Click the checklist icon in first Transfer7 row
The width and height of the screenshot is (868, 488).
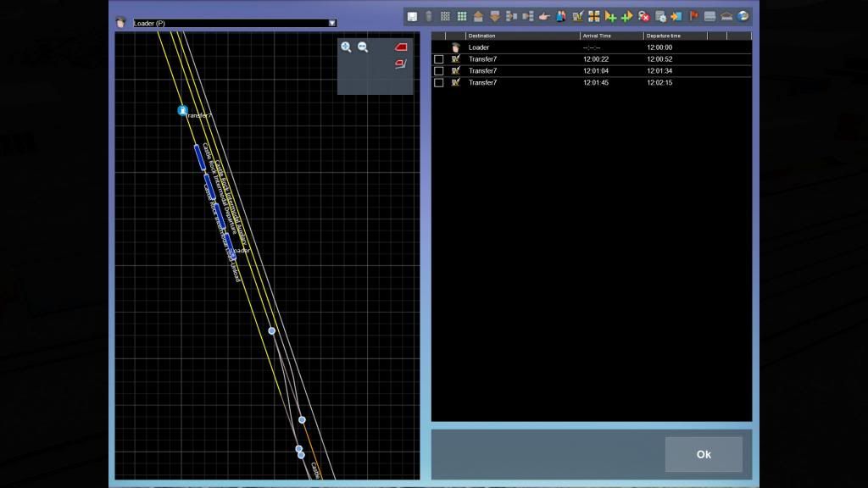(455, 59)
